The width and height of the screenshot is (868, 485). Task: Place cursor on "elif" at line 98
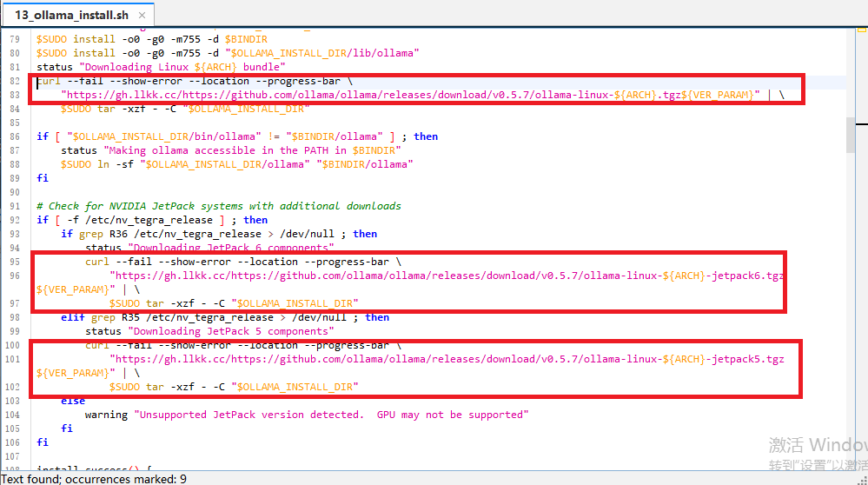click(73, 317)
